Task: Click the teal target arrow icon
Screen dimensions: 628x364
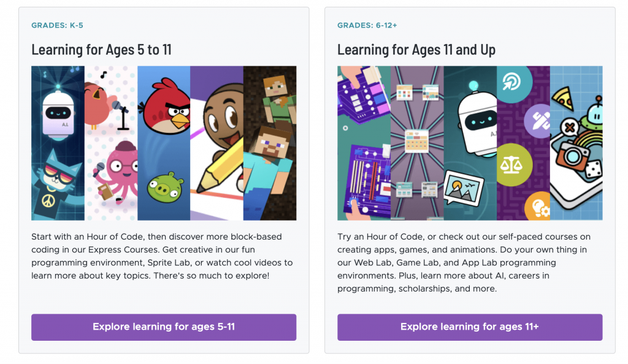Action: [x=512, y=82]
